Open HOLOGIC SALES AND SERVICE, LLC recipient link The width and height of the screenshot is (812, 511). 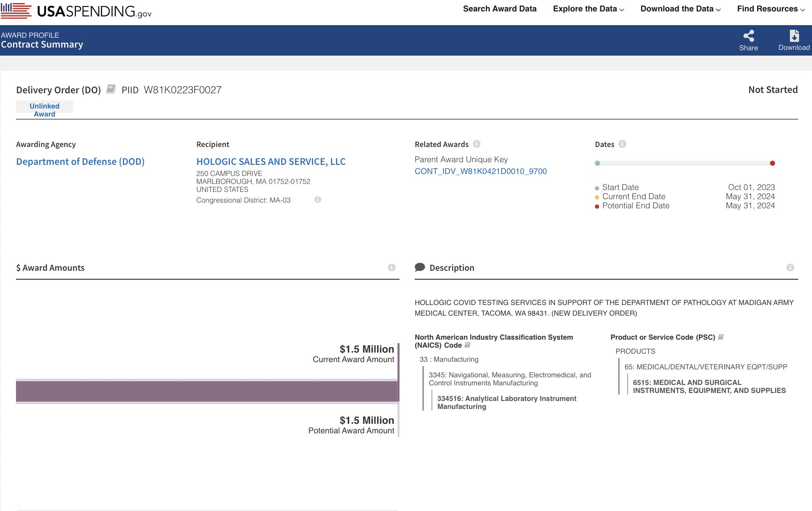(x=271, y=161)
